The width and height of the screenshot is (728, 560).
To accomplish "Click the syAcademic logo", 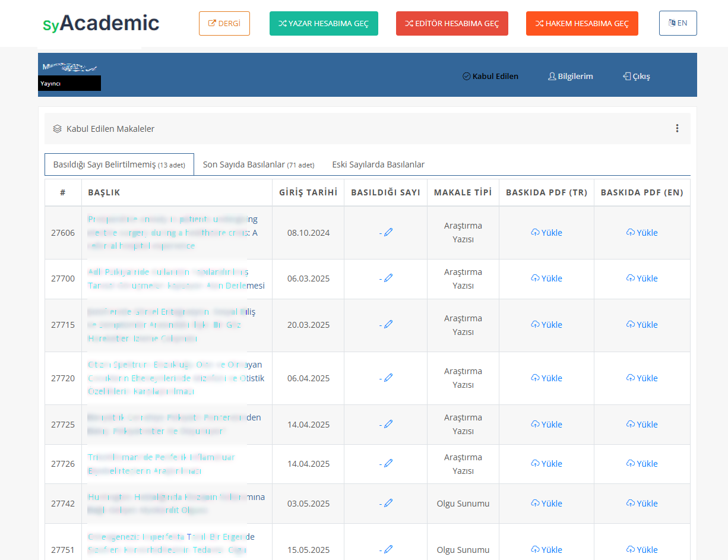I will coord(101,24).
